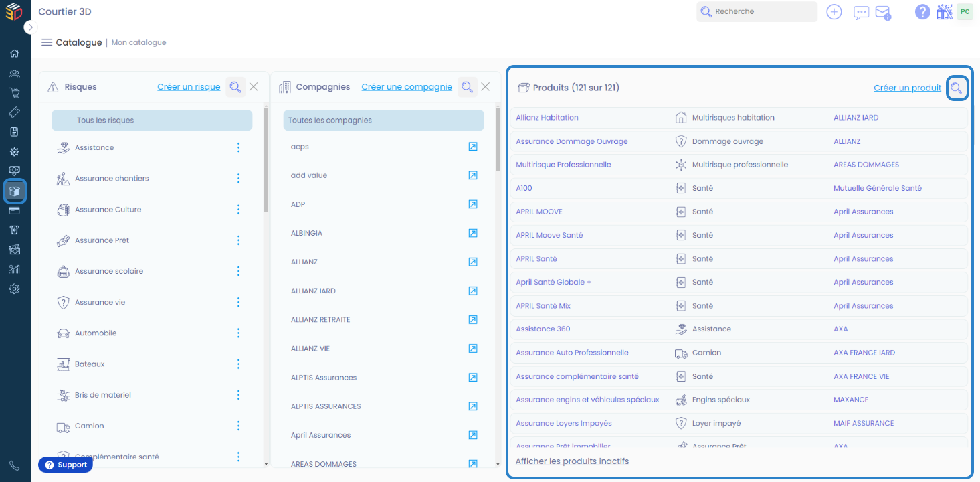980x482 pixels.
Task: Click the gift presents icon in header
Action: pos(944,11)
